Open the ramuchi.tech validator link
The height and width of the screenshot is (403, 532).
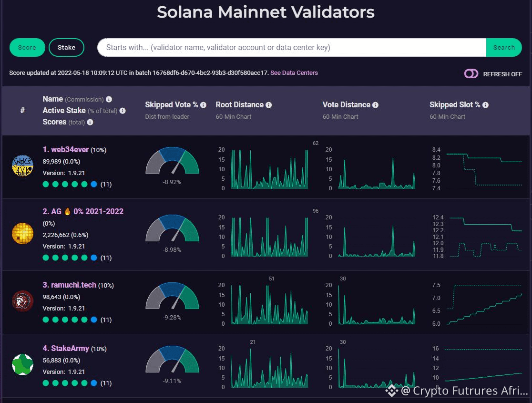point(69,285)
